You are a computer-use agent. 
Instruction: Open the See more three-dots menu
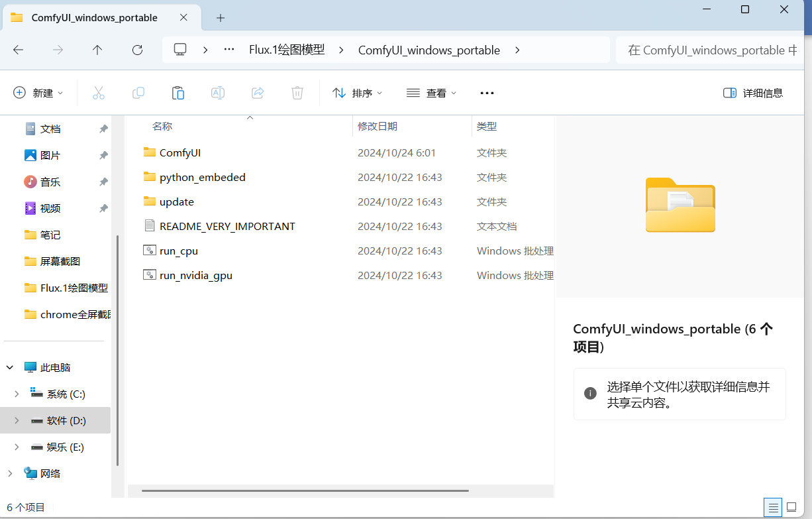click(487, 93)
